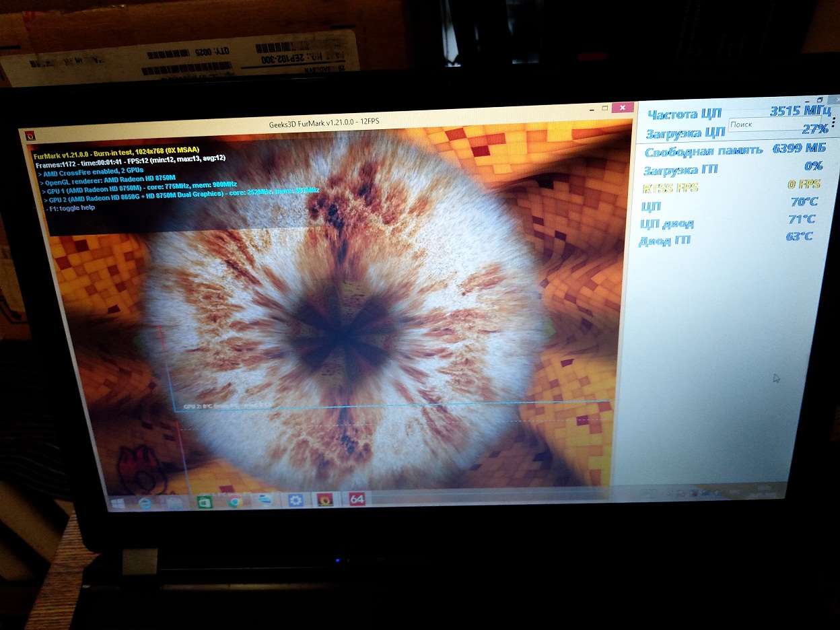Click the 27% CPU load value
The width and height of the screenshot is (840, 630).
click(x=814, y=129)
